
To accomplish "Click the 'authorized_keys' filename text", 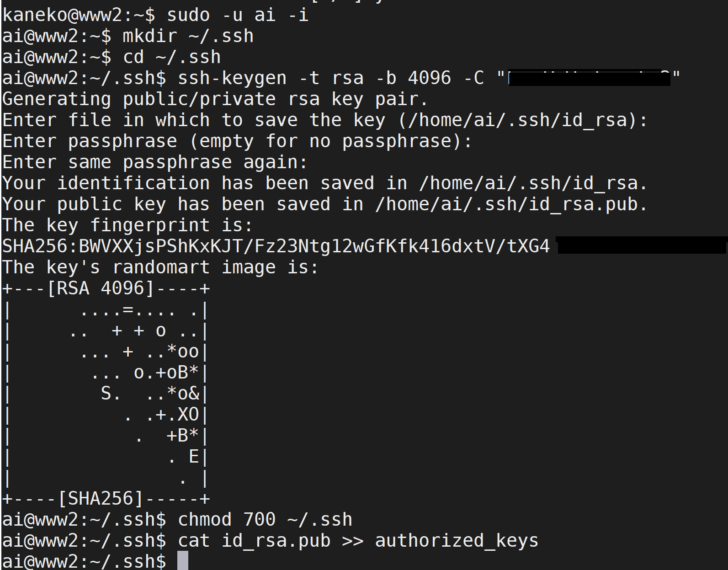I will pyautogui.click(x=457, y=541).
